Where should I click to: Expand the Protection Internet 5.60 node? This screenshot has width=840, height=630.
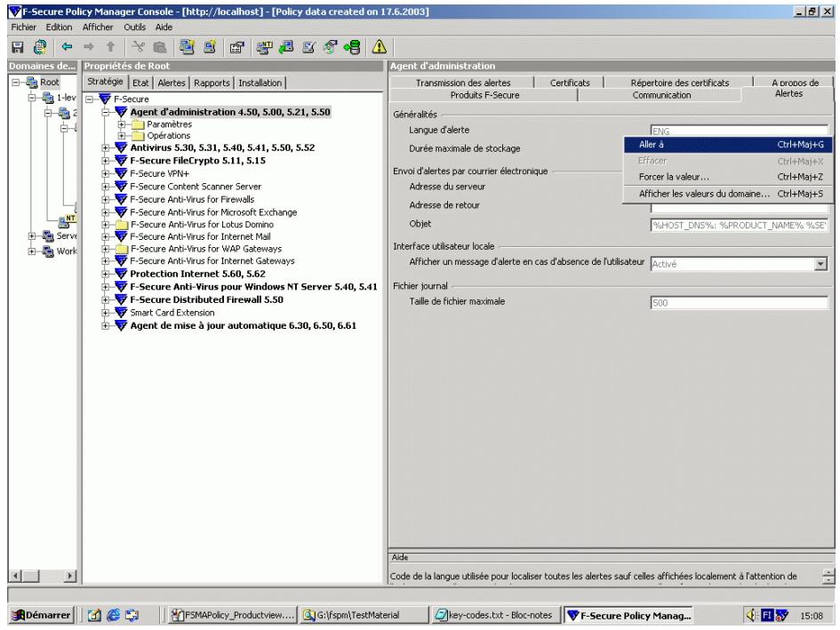click(106, 274)
